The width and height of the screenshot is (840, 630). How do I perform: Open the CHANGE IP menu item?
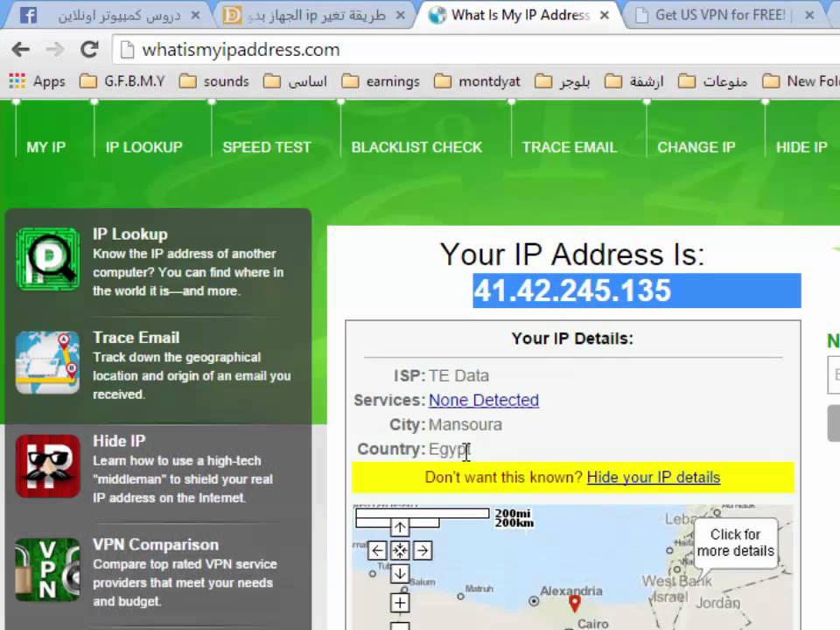click(696, 147)
